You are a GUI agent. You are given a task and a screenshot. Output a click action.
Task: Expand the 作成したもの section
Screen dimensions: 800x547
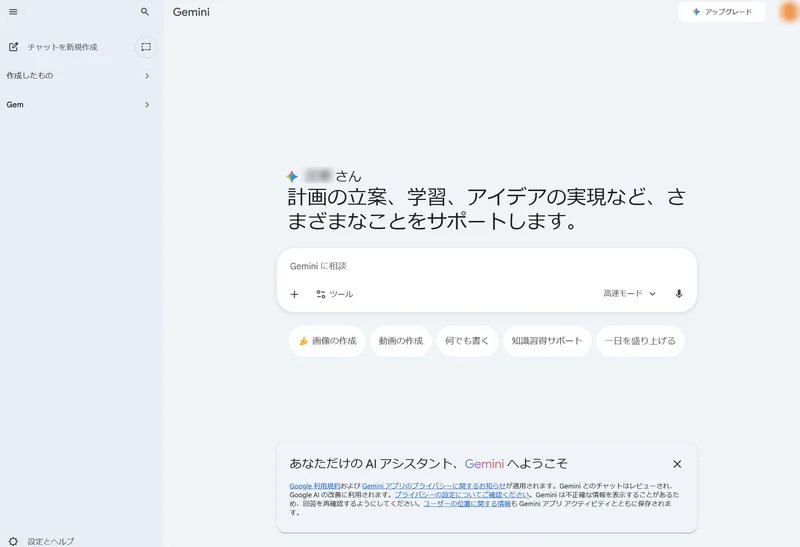click(78, 76)
